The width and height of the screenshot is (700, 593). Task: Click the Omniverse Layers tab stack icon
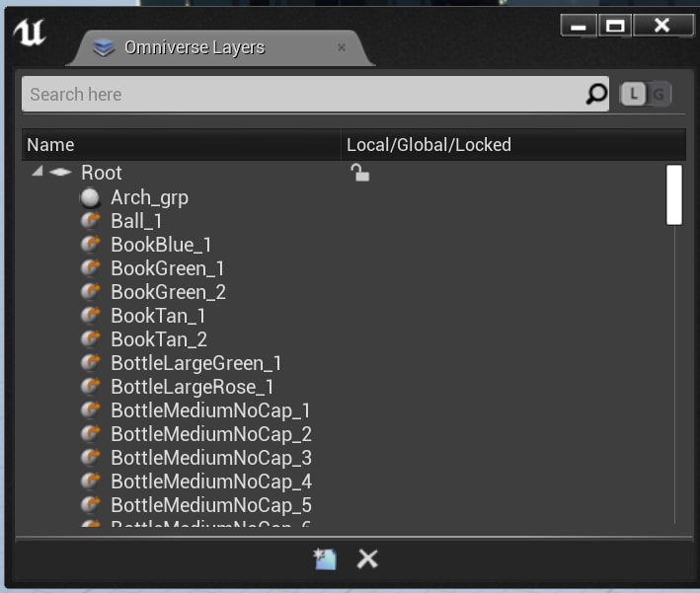[x=104, y=47]
